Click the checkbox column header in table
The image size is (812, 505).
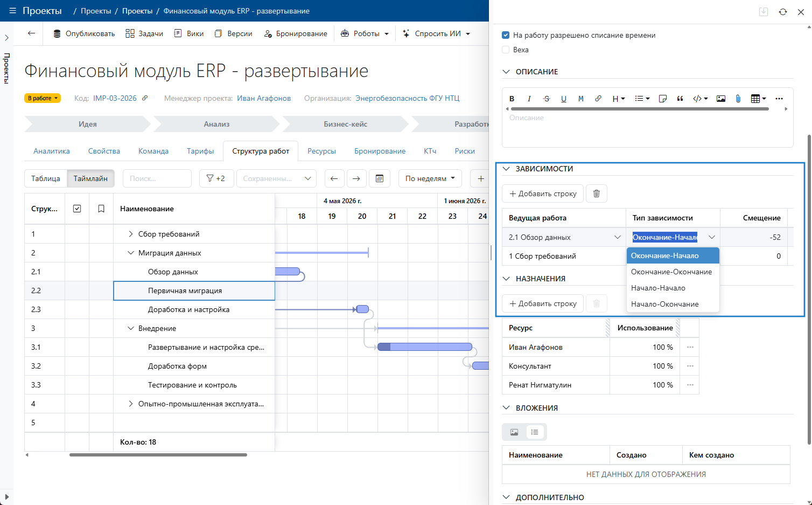tap(77, 209)
